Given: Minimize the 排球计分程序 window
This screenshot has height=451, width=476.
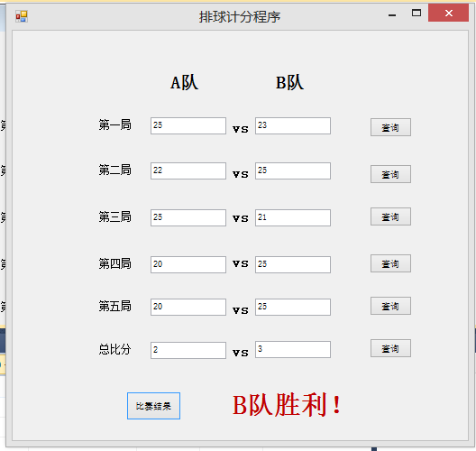Looking at the screenshot, I should click(x=392, y=14).
